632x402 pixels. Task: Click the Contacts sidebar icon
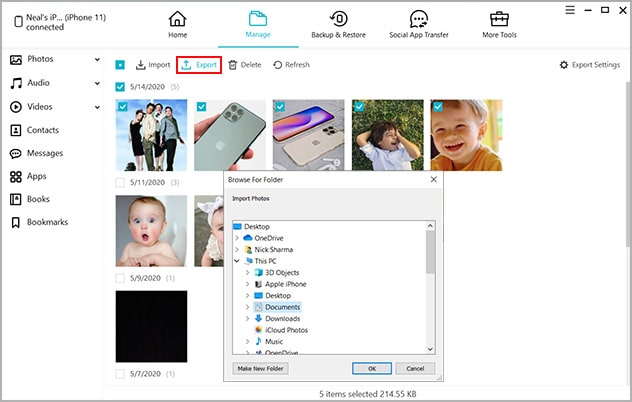point(16,130)
